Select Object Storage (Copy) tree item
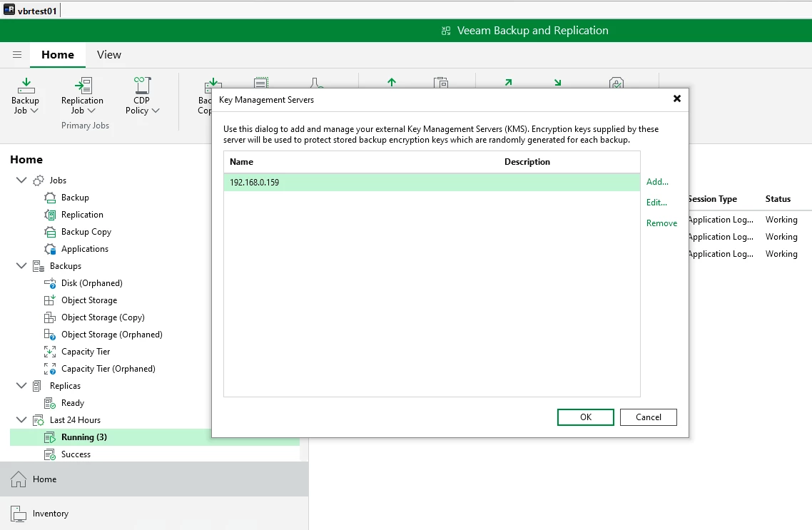Screen dimensions: 812x530 [x=103, y=317]
